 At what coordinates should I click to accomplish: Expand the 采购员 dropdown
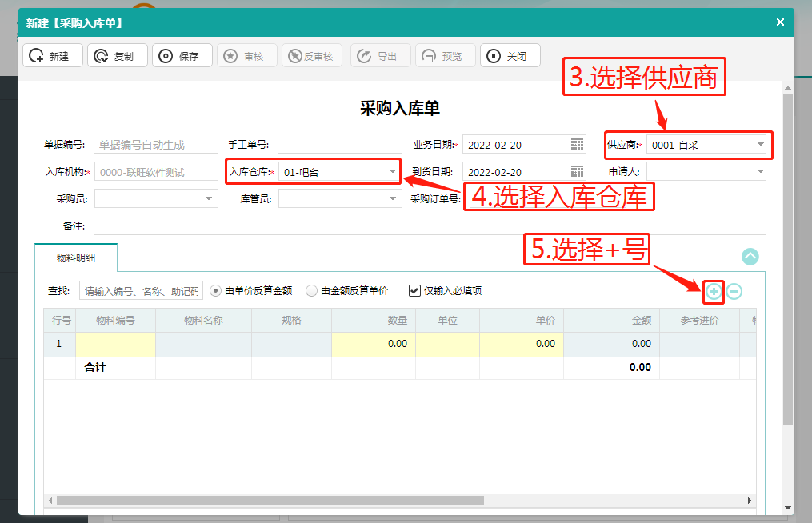(208, 198)
